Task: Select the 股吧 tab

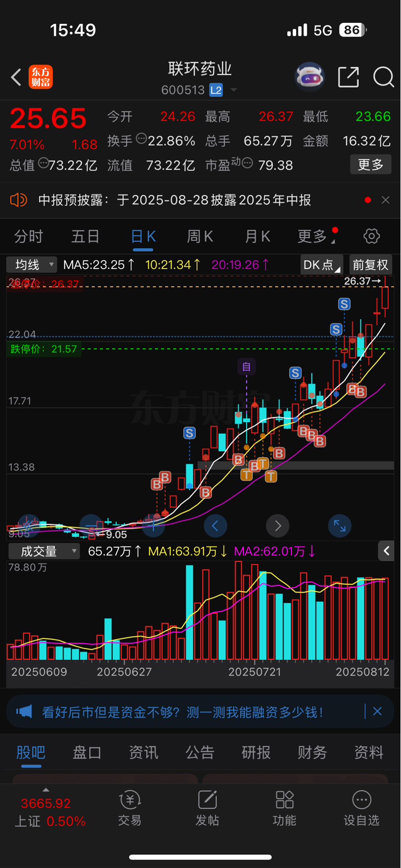Action: [31, 752]
